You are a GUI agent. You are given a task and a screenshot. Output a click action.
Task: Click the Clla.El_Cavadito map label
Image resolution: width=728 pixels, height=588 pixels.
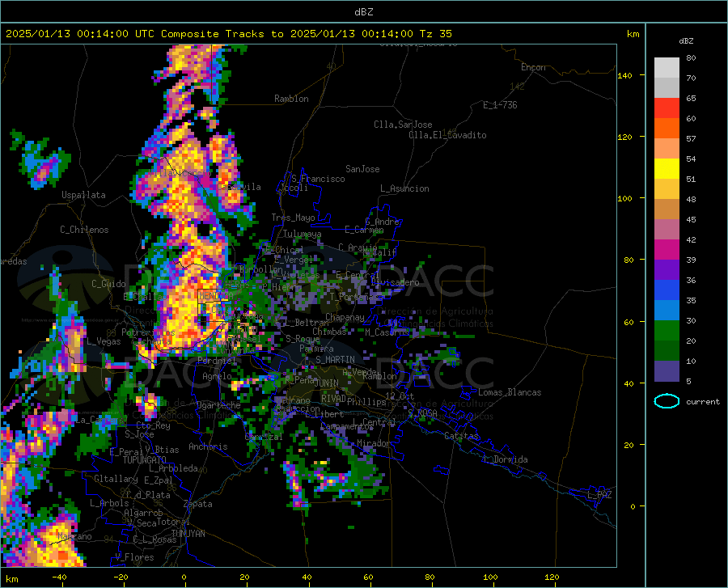(x=447, y=135)
